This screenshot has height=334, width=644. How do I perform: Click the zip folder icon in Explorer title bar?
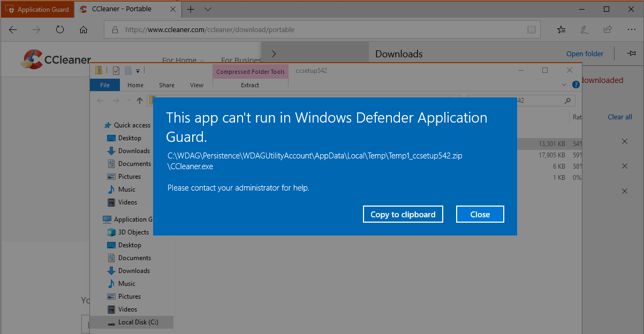point(99,71)
